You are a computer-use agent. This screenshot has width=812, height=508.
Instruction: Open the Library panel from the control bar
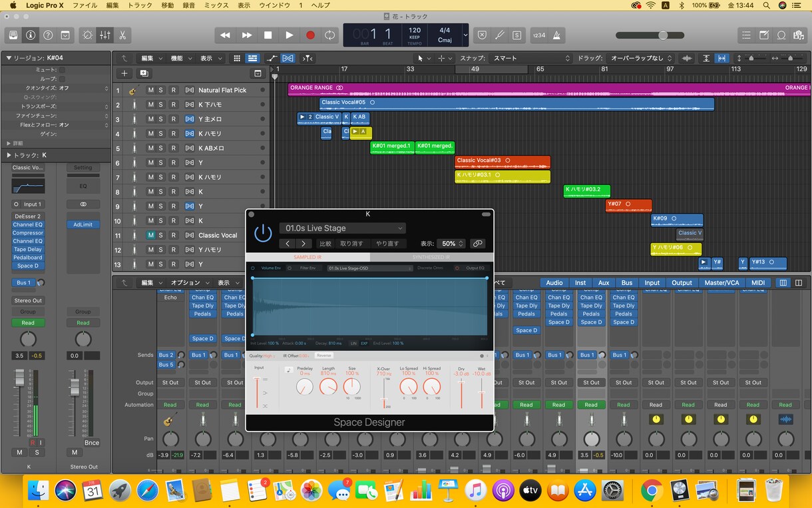13,35
